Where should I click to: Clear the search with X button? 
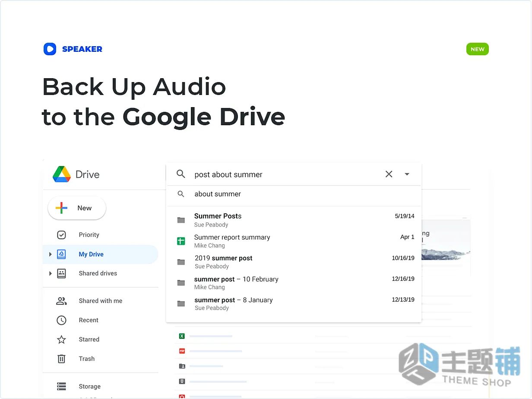(x=389, y=174)
